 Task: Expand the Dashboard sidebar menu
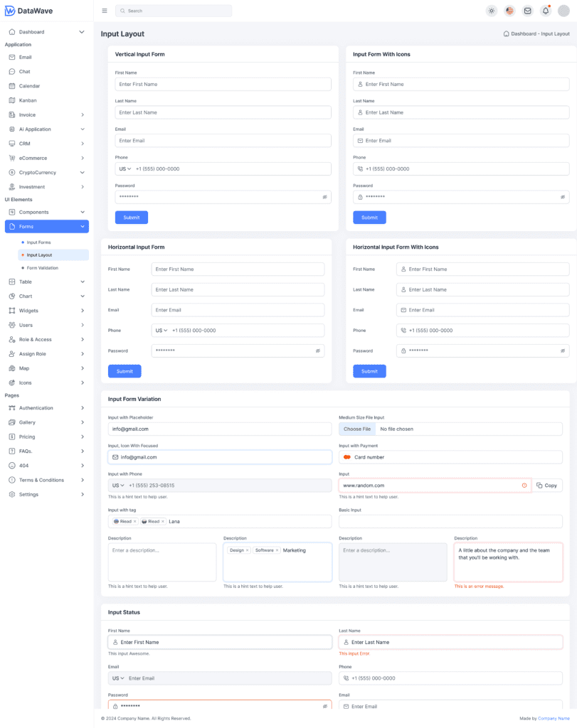click(x=46, y=32)
